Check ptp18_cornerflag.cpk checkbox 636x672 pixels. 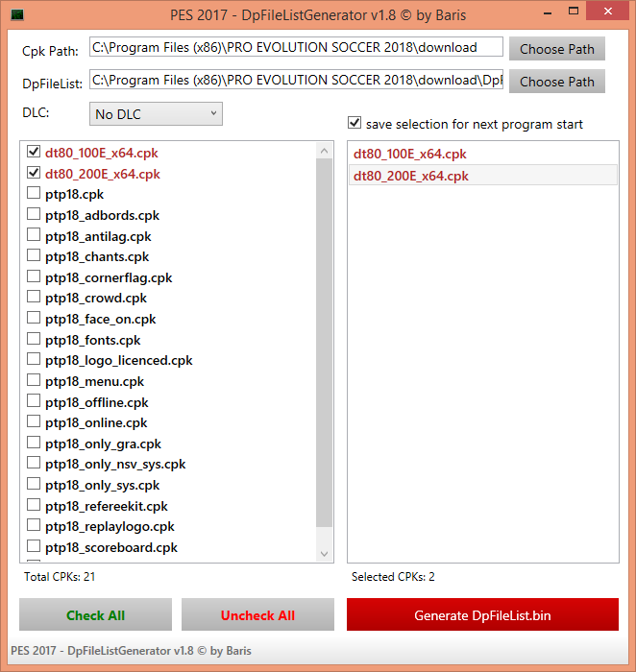[x=34, y=276]
